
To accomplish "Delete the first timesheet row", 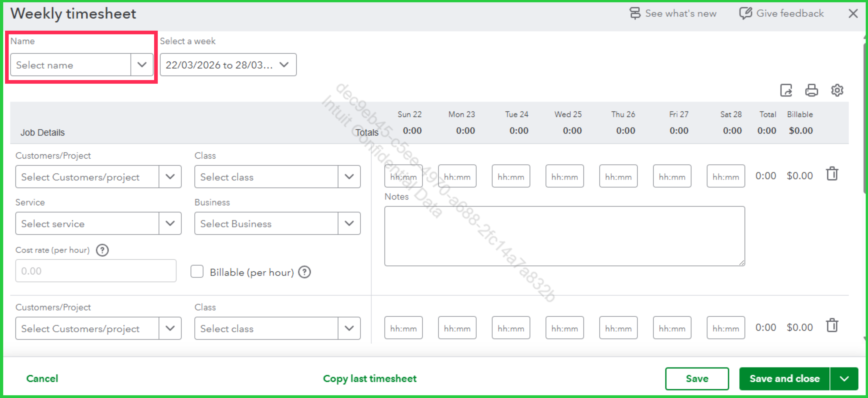I will tap(832, 174).
